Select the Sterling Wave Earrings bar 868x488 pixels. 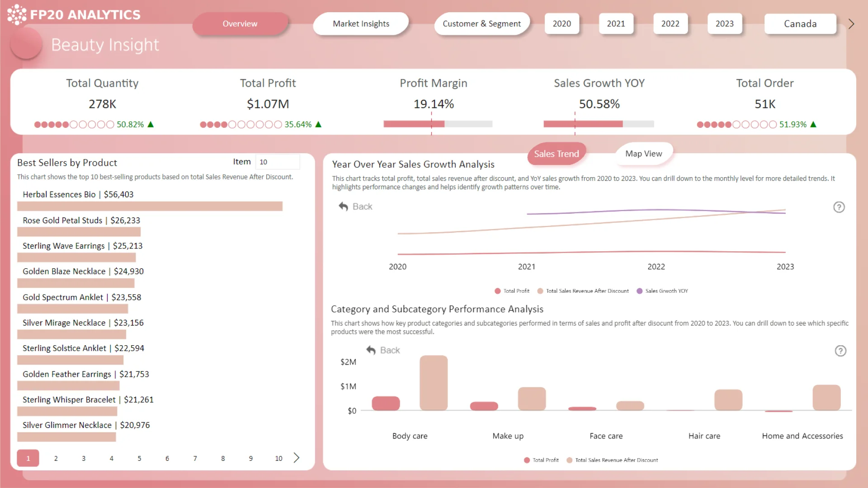click(76, 258)
